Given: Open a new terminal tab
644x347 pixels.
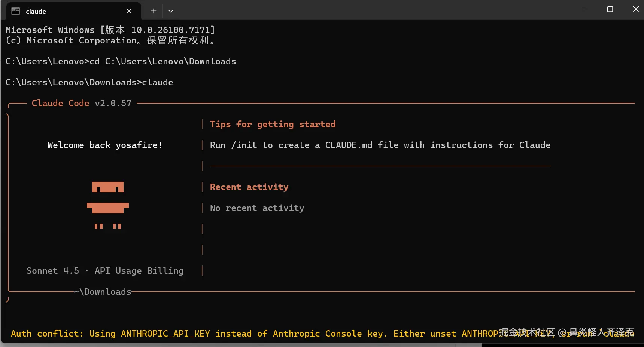Looking at the screenshot, I should pyautogui.click(x=154, y=11).
